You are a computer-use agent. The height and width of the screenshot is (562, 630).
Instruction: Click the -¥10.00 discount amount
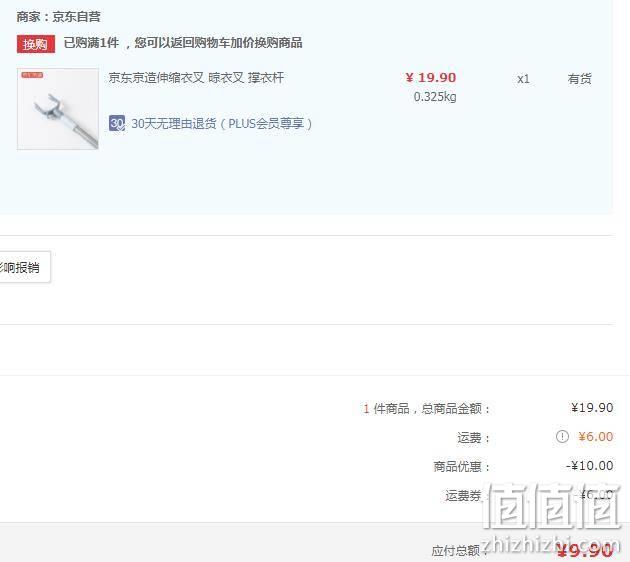[589, 466]
